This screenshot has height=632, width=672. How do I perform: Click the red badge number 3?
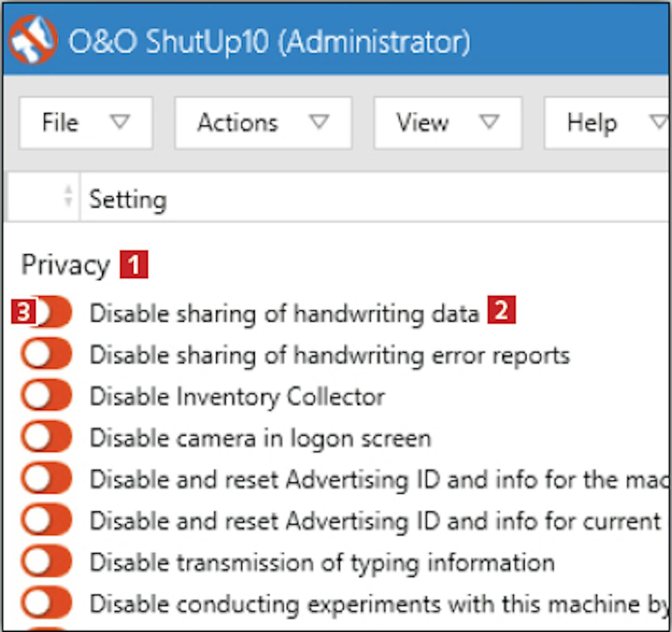click(23, 311)
